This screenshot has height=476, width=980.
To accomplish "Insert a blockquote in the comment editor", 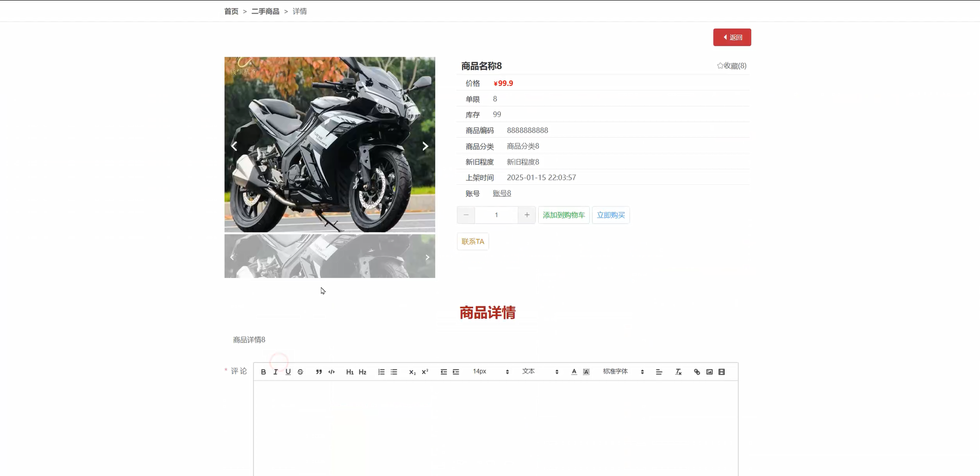I will 318,371.
